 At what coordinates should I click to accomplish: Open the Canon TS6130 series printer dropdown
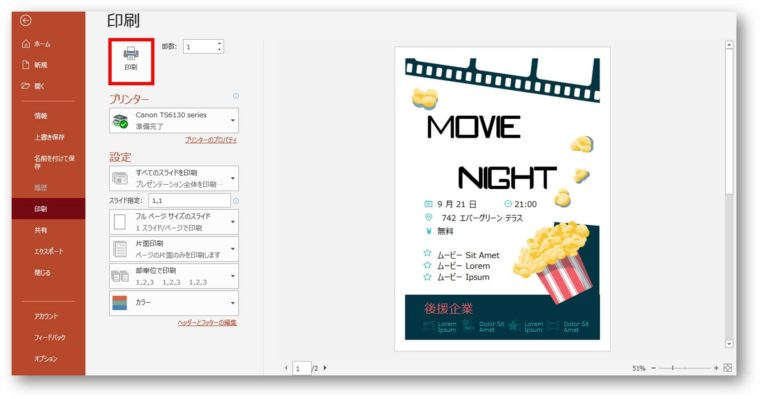click(174, 120)
